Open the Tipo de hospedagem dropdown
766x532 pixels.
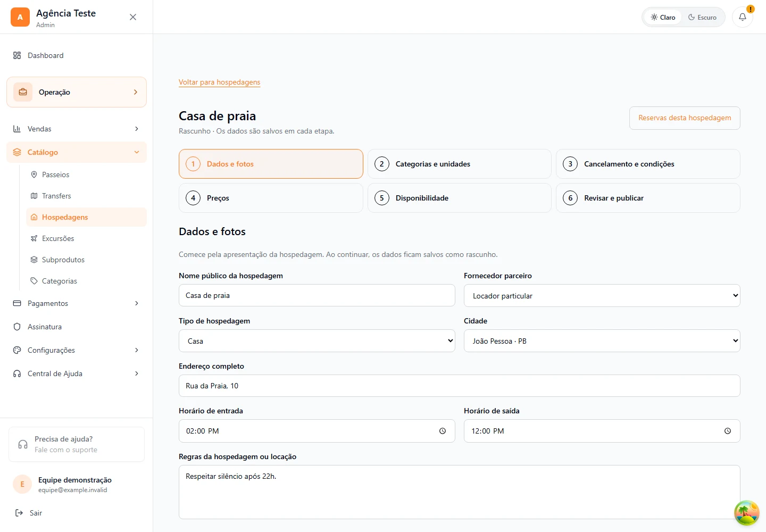pyautogui.click(x=317, y=341)
